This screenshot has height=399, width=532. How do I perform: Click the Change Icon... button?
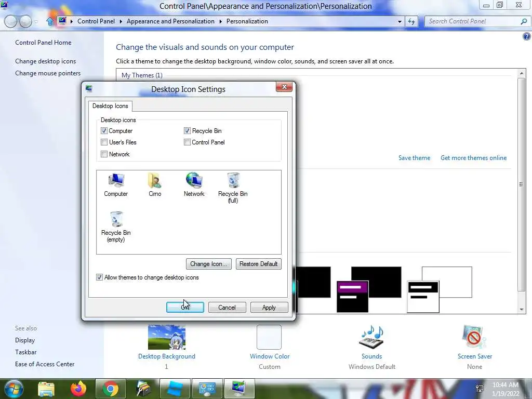pos(209,264)
